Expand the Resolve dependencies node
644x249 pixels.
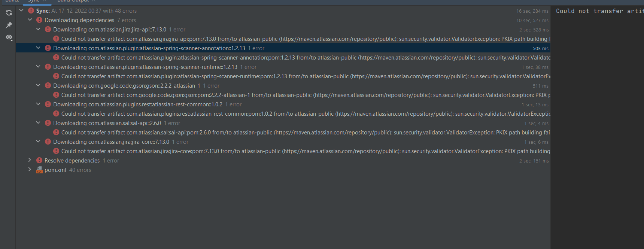(30, 160)
